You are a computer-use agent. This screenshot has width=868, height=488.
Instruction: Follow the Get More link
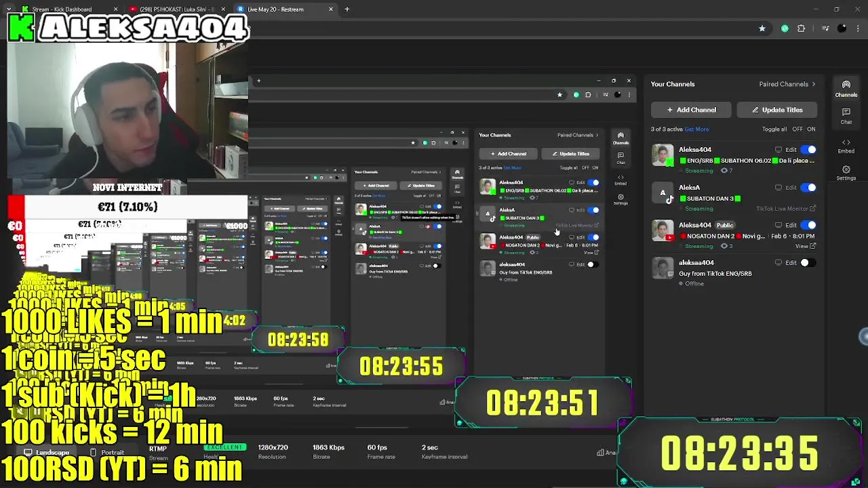696,129
